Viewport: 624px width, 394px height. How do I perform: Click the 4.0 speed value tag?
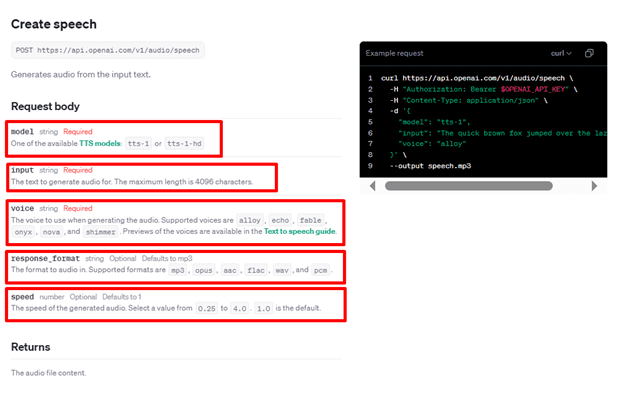coord(240,308)
